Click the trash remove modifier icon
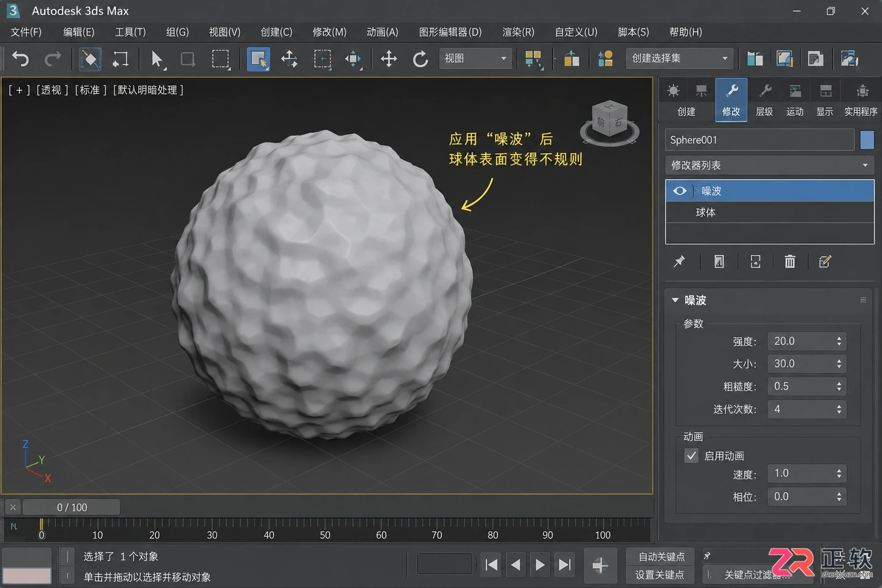This screenshot has width=882, height=588. pyautogui.click(x=790, y=262)
